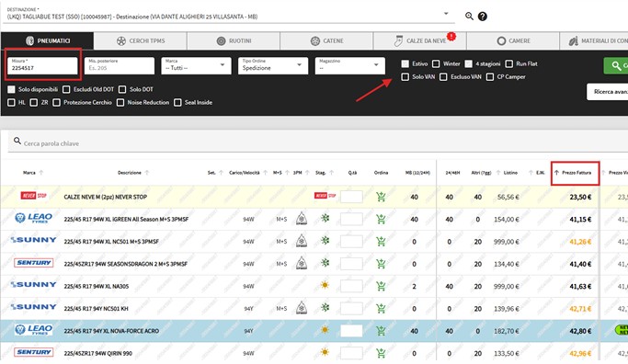Toggle the Winter checkbox
628x364 pixels.
(436, 63)
